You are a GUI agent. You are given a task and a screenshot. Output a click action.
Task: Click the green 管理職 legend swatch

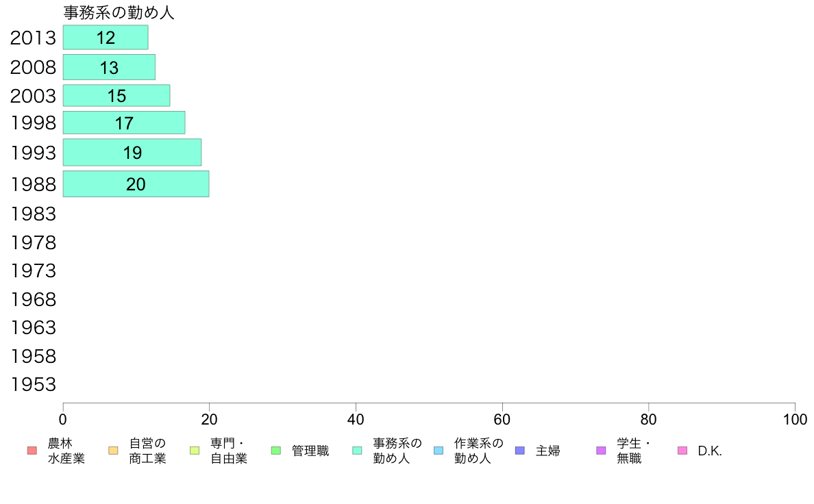click(x=276, y=451)
